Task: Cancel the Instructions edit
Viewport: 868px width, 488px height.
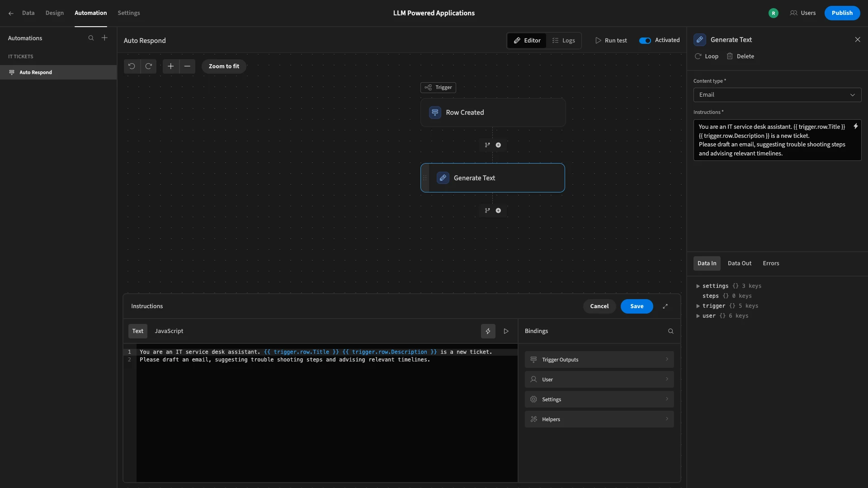Action: tap(599, 306)
